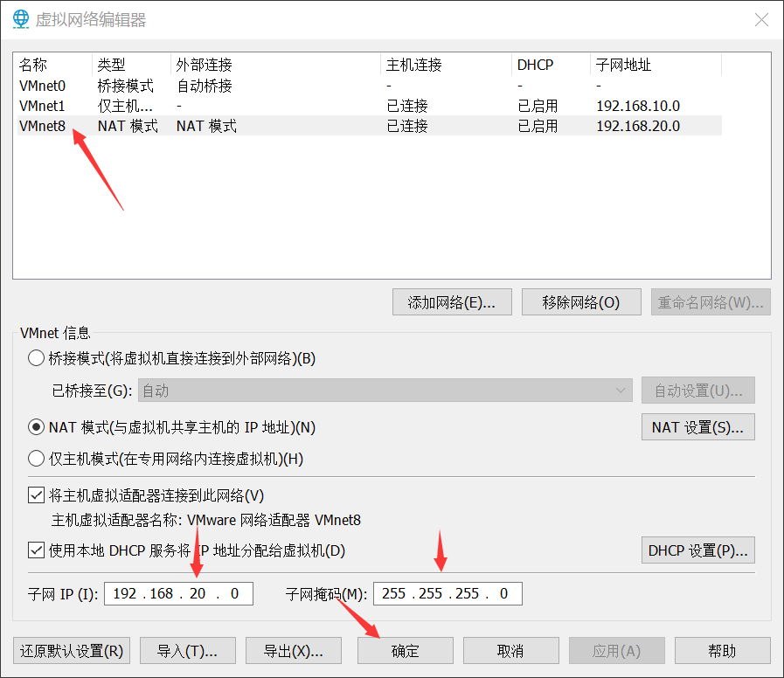The image size is (784, 678).
Task: Click the 自动设置(U)... button
Action: click(698, 391)
